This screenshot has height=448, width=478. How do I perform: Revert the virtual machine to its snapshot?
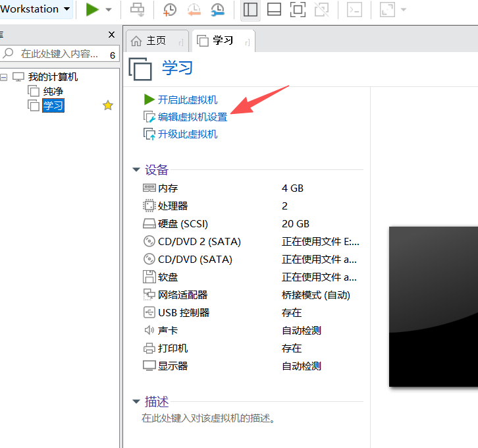194,10
